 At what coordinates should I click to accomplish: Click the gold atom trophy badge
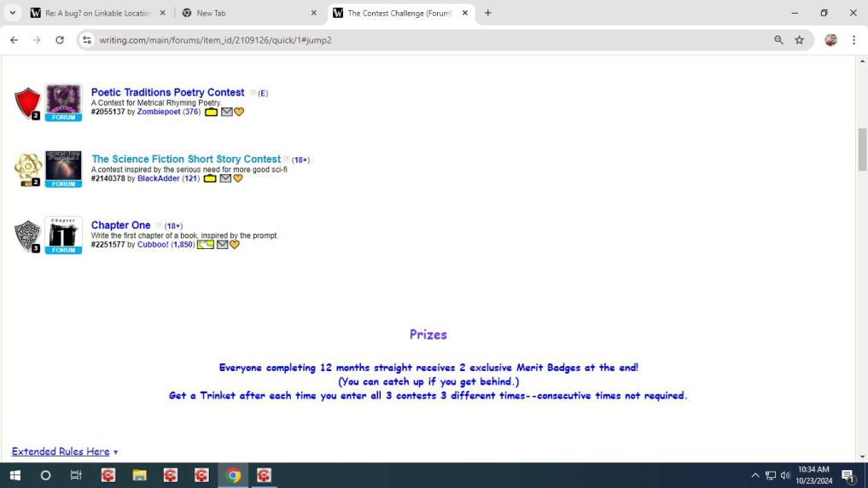pyautogui.click(x=27, y=170)
